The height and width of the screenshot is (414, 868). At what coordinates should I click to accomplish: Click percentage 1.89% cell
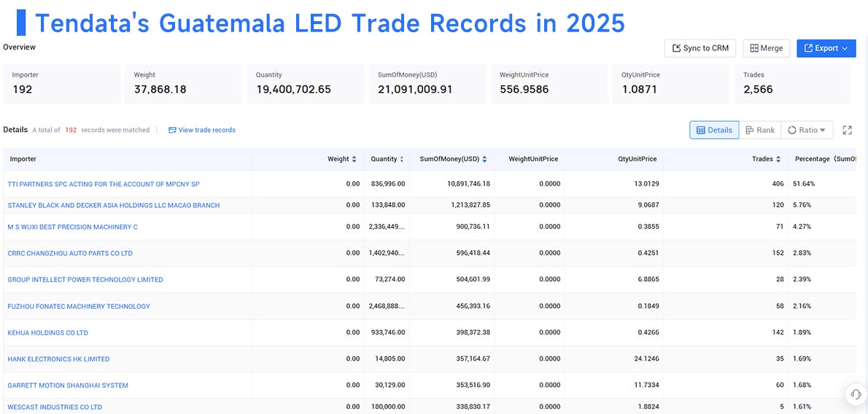click(x=802, y=333)
